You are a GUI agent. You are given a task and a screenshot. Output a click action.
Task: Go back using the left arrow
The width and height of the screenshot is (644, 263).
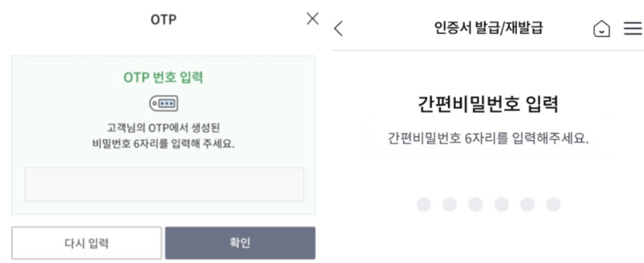pos(339,28)
